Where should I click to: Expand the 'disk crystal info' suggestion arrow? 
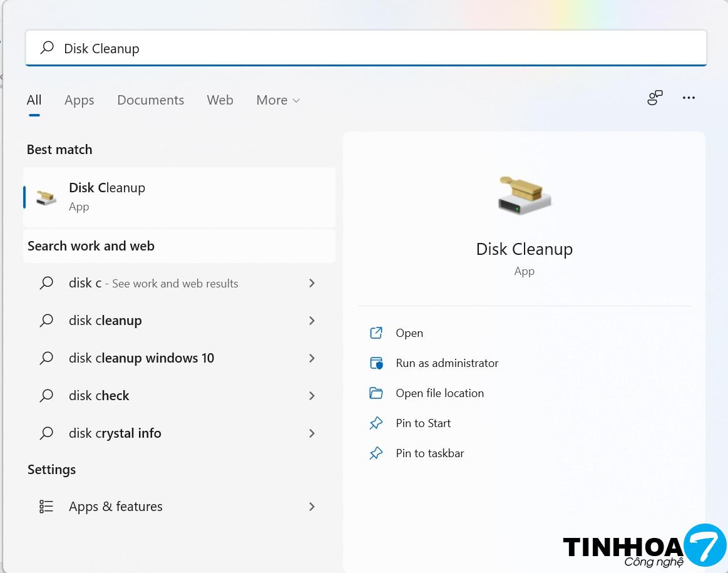[x=312, y=433]
